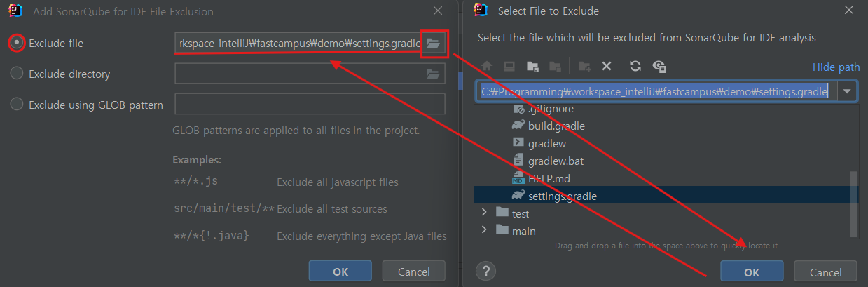Select the HELP.md markdown file icon
Image resolution: width=868 pixels, height=287 pixels.
[x=518, y=178]
